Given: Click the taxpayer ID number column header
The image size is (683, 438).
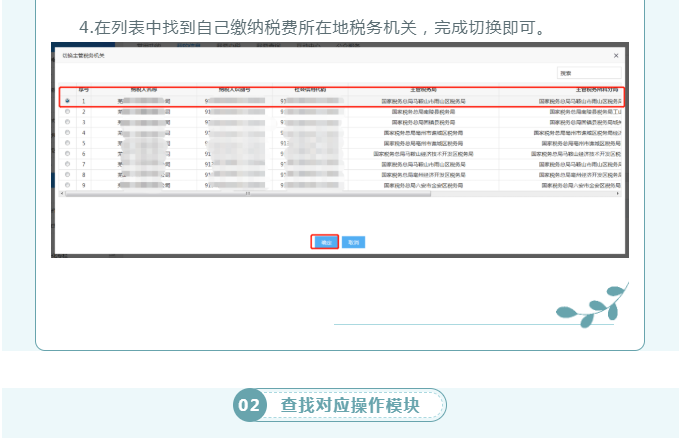Looking at the screenshot, I should click(234, 90).
